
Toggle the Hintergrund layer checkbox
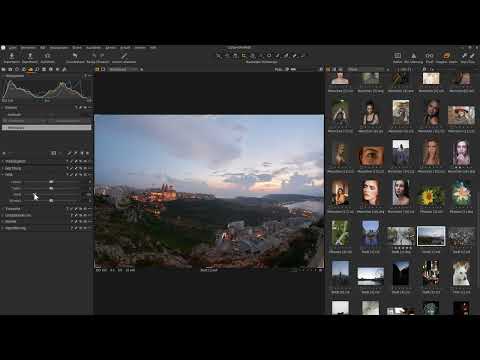click(5, 128)
